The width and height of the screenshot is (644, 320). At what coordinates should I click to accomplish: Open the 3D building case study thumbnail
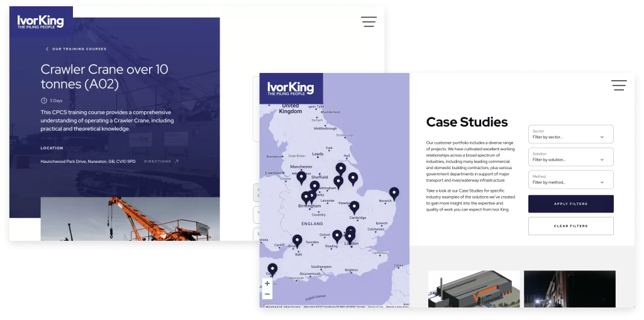click(x=474, y=290)
